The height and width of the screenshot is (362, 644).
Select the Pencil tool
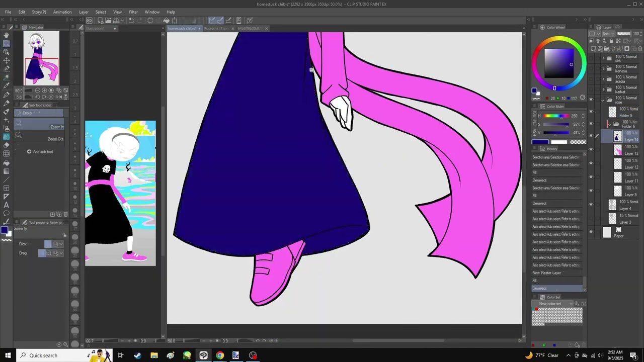pyautogui.click(x=7, y=103)
